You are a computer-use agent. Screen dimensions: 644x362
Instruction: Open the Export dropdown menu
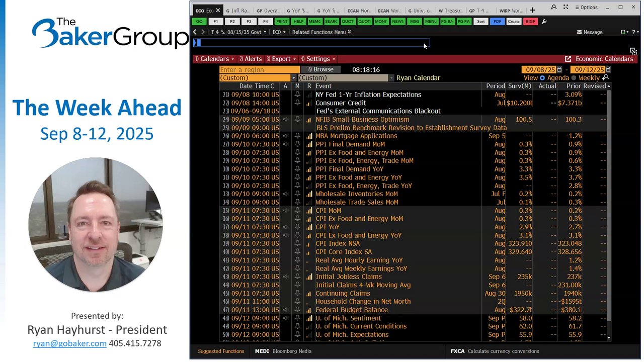(281, 59)
